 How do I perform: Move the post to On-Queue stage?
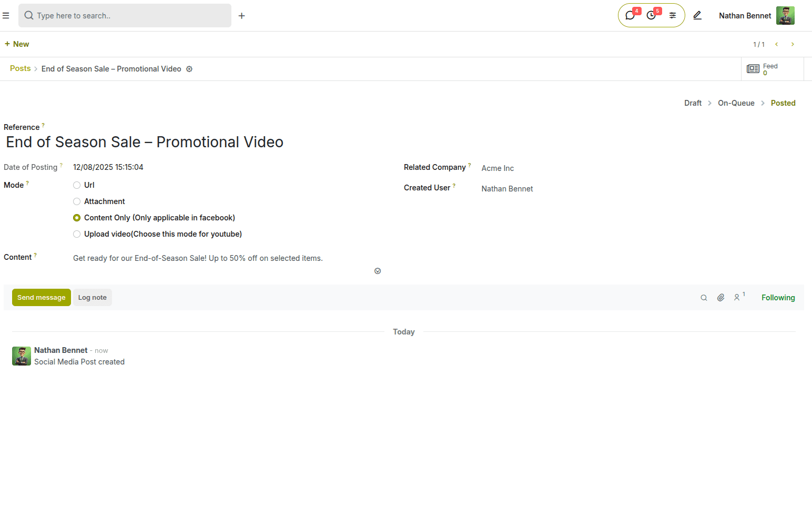point(736,103)
